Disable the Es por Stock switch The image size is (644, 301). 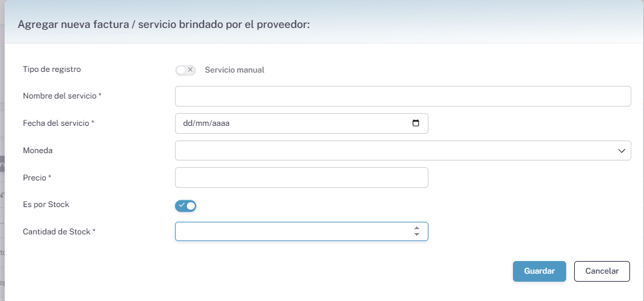(186, 206)
